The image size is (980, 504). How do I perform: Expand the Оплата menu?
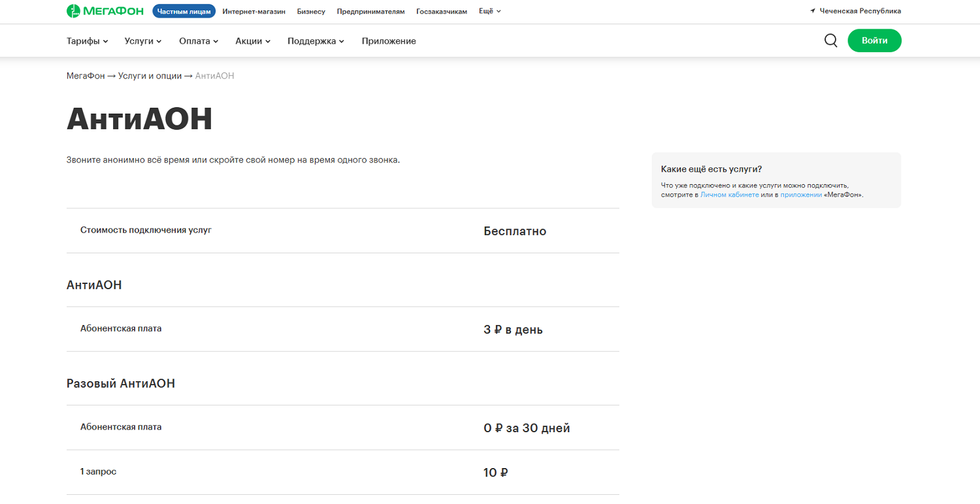pyautogui.click(x=199, y=41)
